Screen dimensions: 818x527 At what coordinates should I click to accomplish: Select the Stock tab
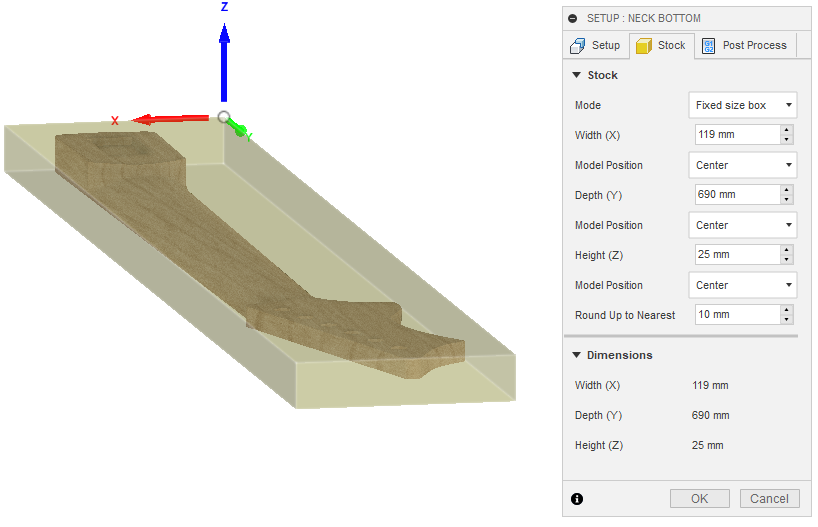(661, 45)
